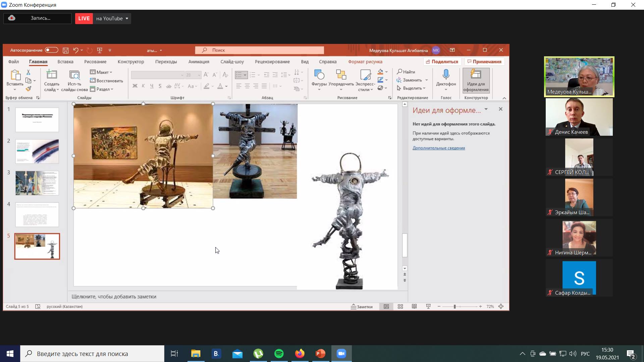
Task: Click the Save floppy disk icon
Action: [x=66, y=50]
